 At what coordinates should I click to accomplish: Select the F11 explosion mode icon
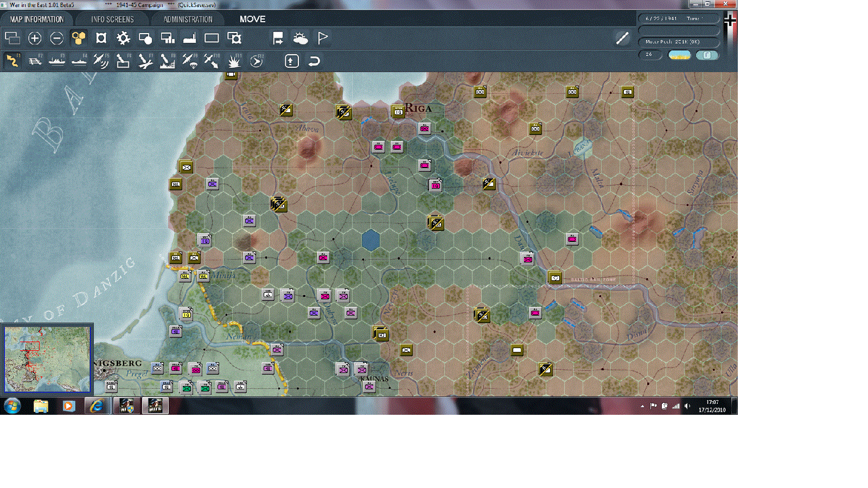coord(234,61)
